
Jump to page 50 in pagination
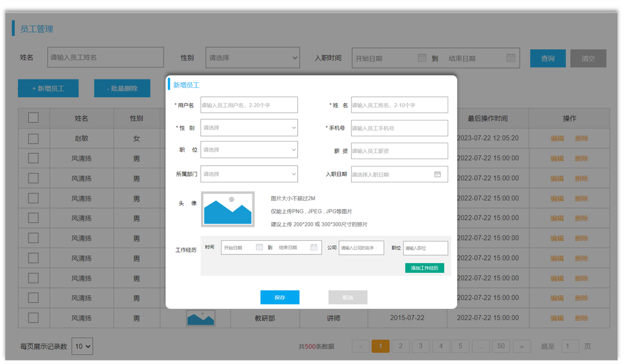click(x=501, y=346)
